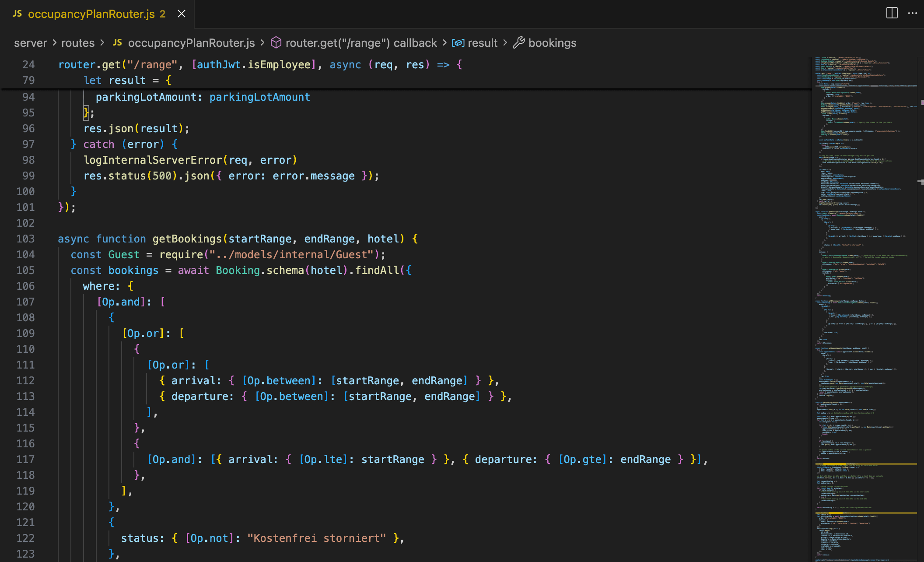Click the cube icon before router.get breadcrumb

click(276, 42)
